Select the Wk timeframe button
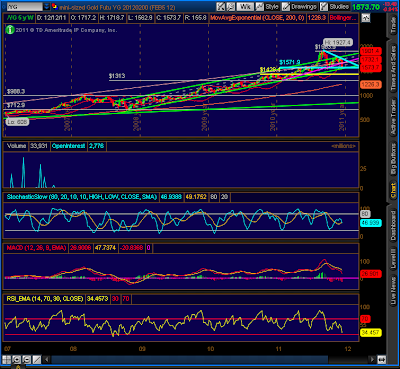400x369 pixels. (x=245, y=6)
